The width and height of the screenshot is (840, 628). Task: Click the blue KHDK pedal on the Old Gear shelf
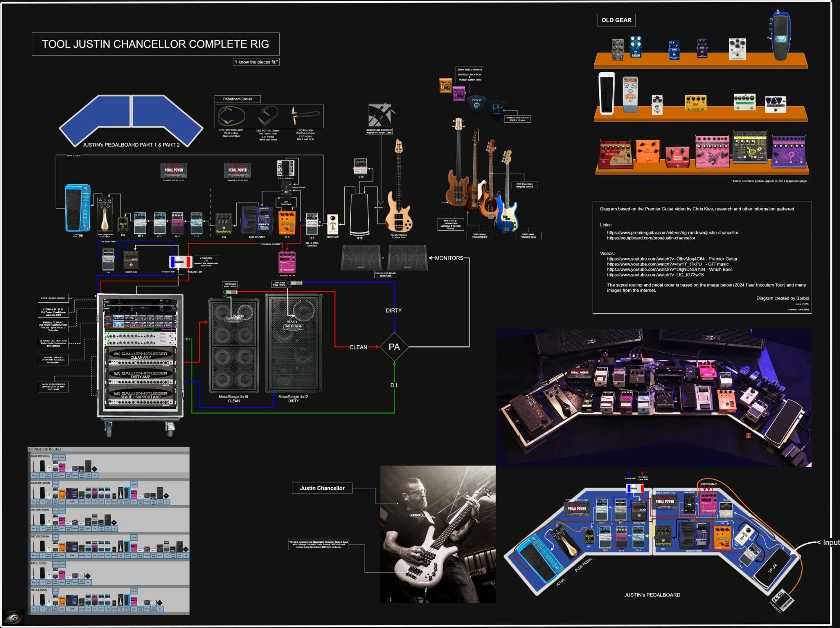[x=635, y=47]
